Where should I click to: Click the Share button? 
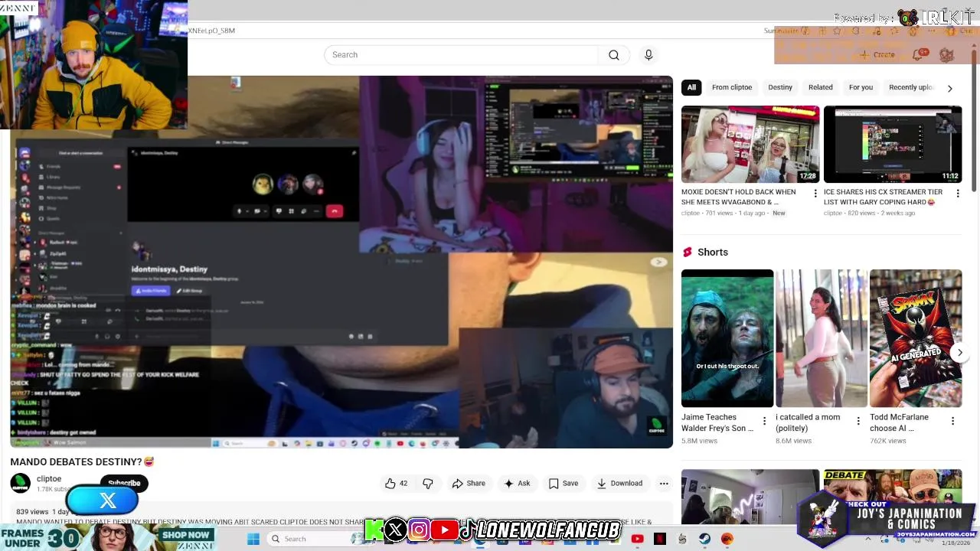click(469, 484)
